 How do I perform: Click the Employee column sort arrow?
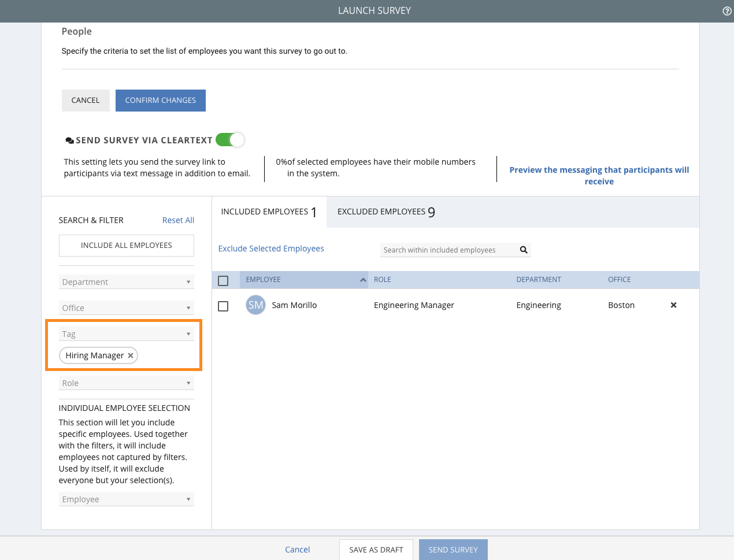tap(363, 280)
